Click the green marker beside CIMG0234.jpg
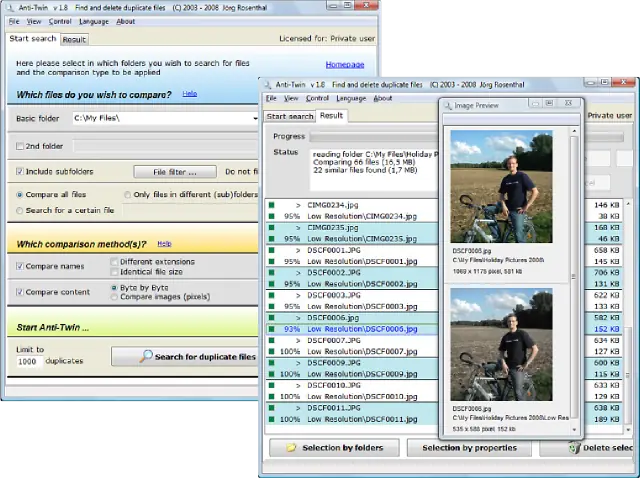 pos(271,204)
